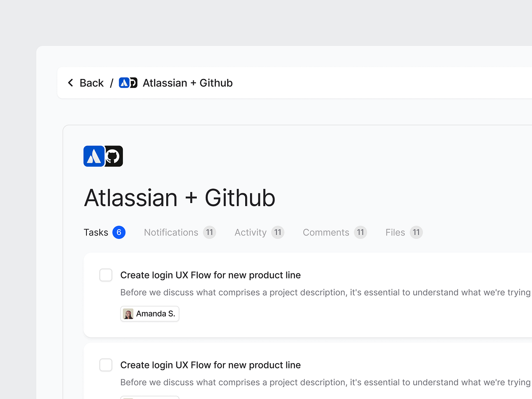Click the Github logo in the breadcrumb
Screen dimensions: 532x399
point(133,82)
